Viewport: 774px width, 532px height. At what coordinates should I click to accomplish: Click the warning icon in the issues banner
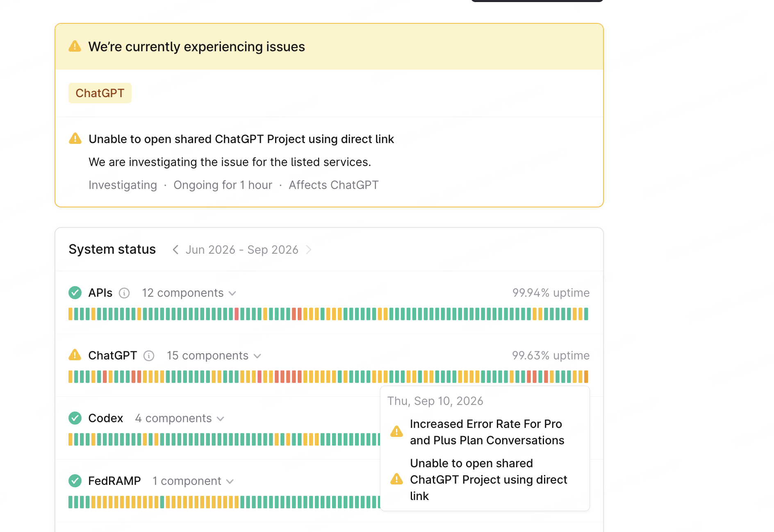(x=75, y=46)
